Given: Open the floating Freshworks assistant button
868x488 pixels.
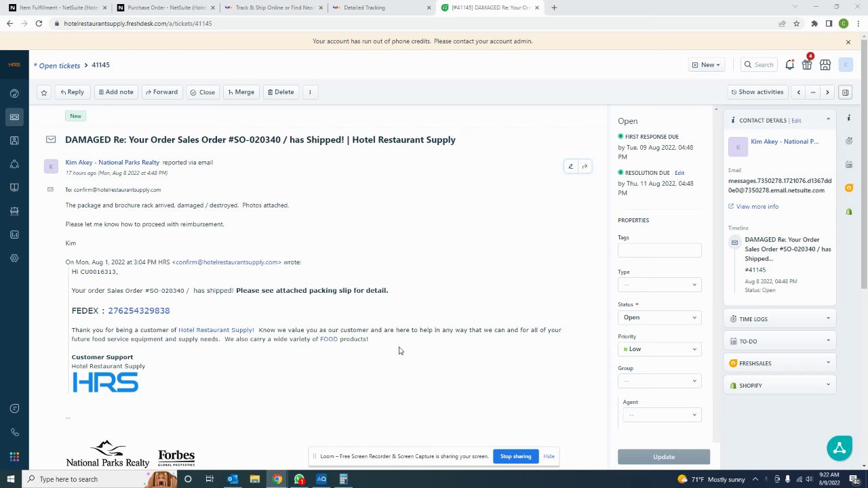Looking at the screenshot, I should pyautogui.click(x=840, y=448).
